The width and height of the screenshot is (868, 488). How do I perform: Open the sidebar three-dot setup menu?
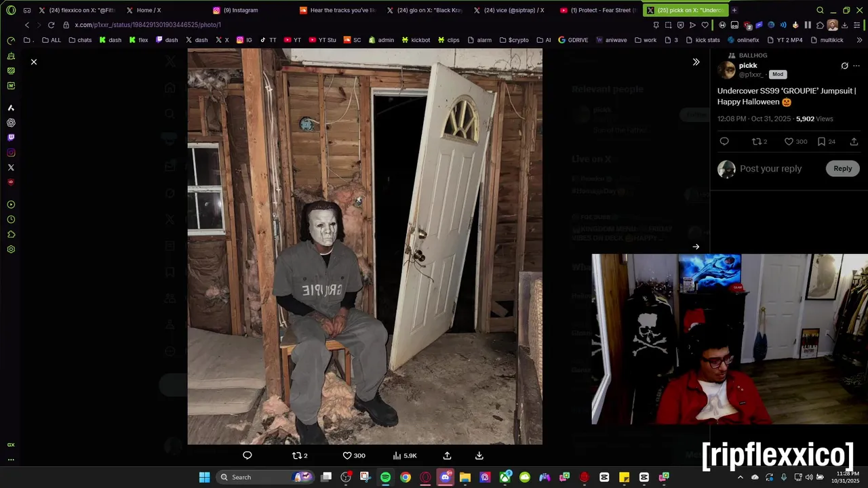tap(11, 460)
